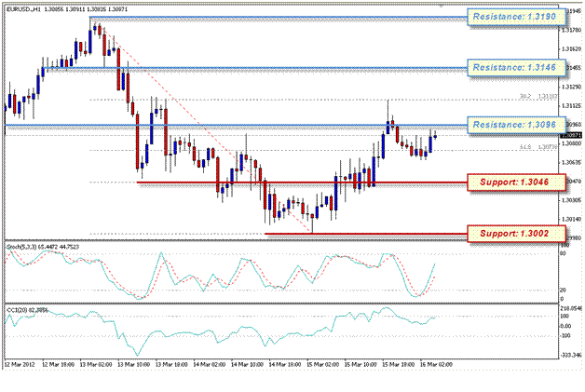Click the 'Resistance: 1.3190' label box
Screen dimensions: 585x392
coord(517,17)
